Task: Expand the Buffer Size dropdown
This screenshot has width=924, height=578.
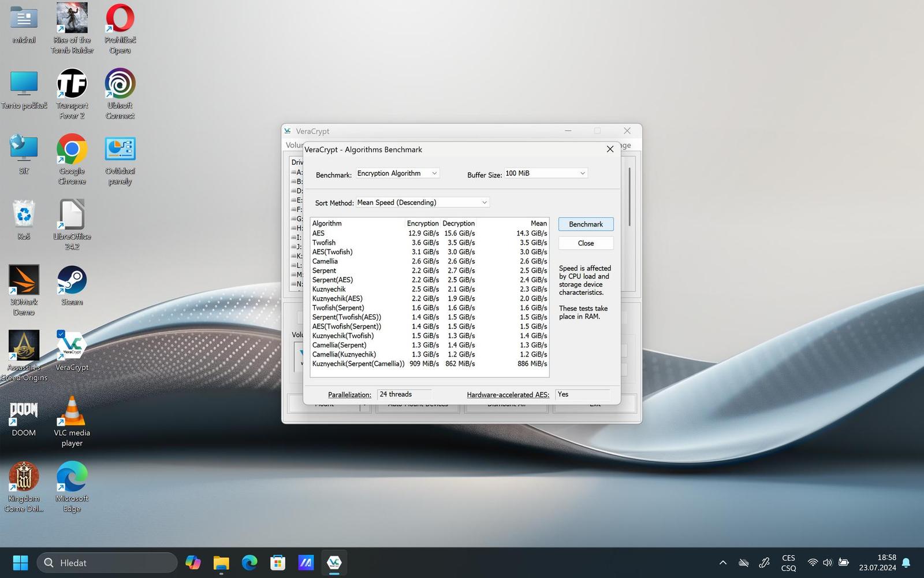Action: [x=546, y=173]
